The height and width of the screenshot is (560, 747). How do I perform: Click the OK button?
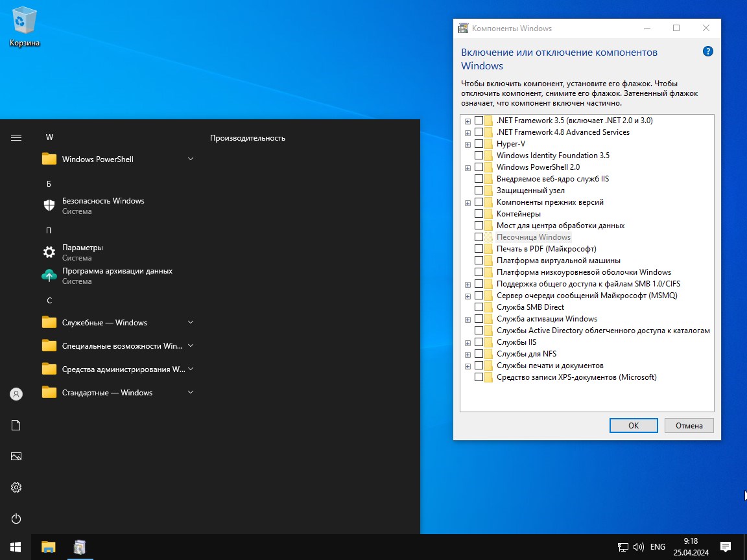(634, 425)
